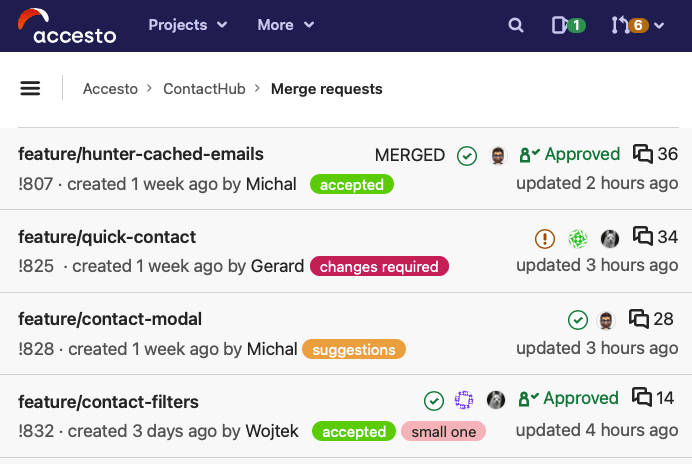Click the accesto logo
692x464 pixels.
67,26
